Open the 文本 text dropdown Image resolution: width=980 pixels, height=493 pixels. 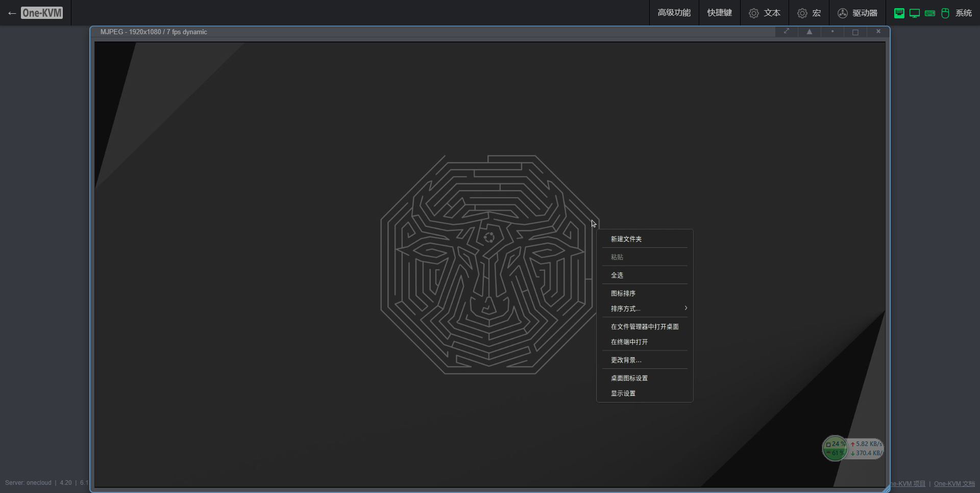point(765,13)
